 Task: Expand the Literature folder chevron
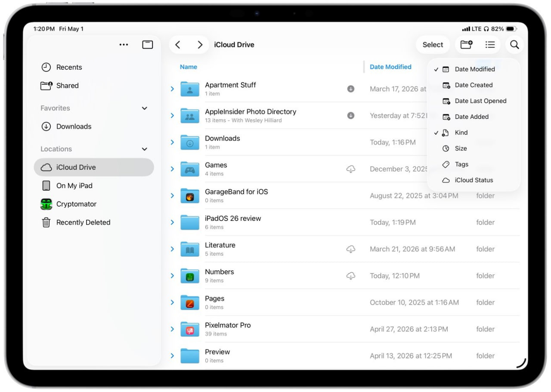[x=172, y=249]
